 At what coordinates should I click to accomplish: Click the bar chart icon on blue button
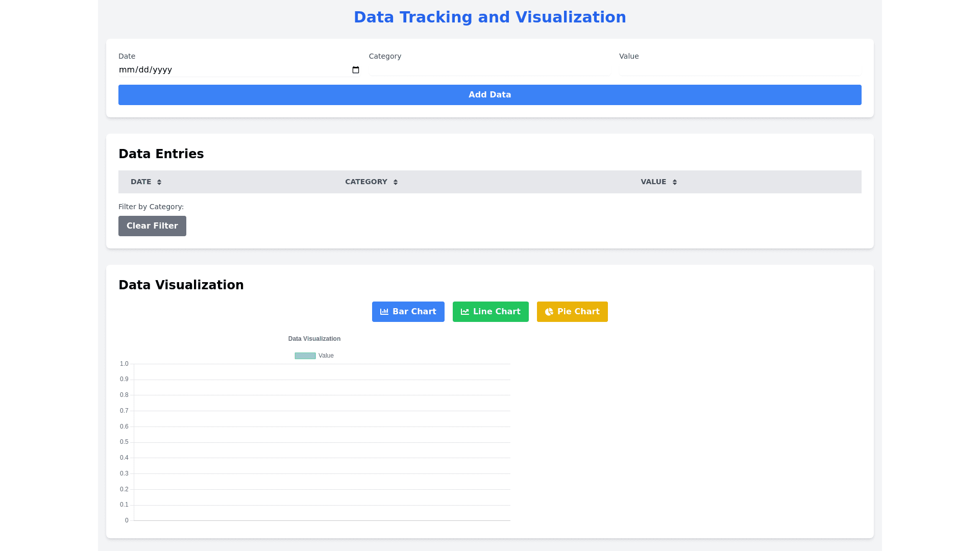(x=384, y=312)
